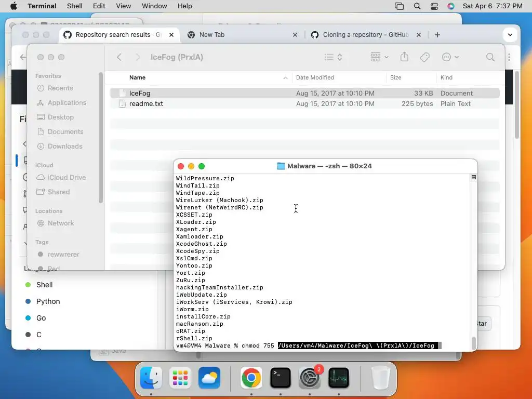This screenshot has height=399, width=532.
Task: Switch to Repository search results tab
Action: pos(118,35)
